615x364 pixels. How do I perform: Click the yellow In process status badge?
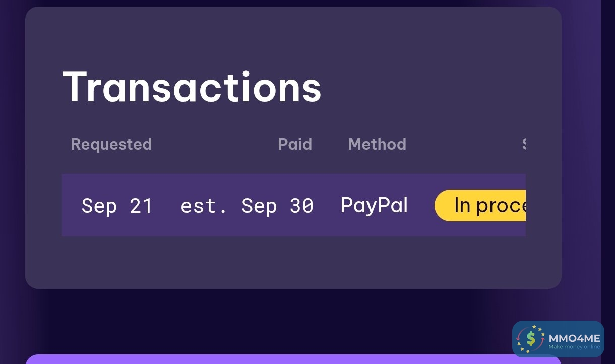(480, 206)
